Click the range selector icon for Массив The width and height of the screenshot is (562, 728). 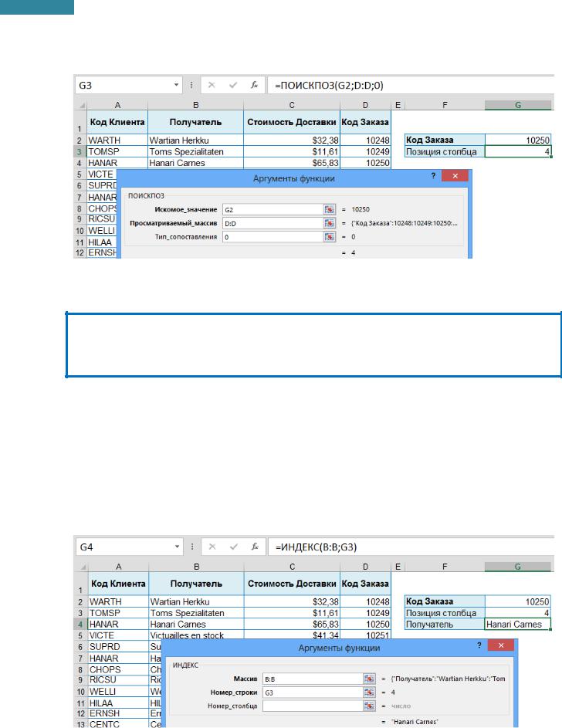(x=369, y=679)
